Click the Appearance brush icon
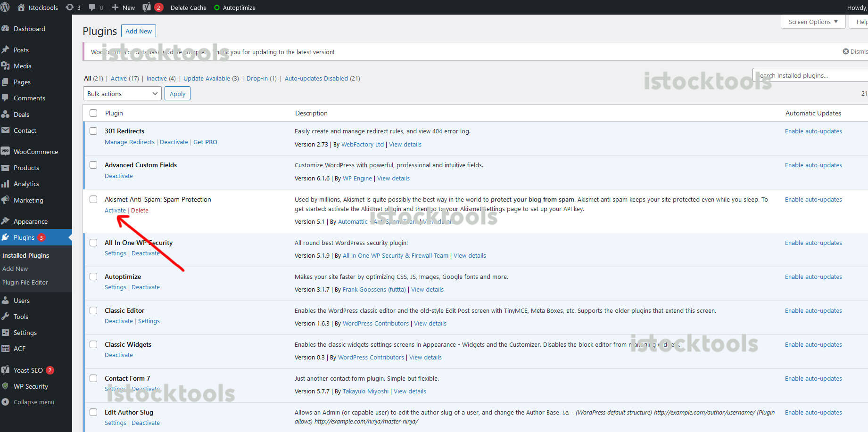 pyautogui.click(x=5, y=221)
